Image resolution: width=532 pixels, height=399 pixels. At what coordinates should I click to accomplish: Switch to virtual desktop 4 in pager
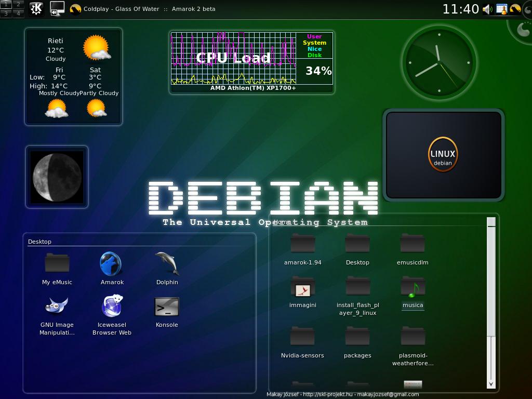click(18, 13)
